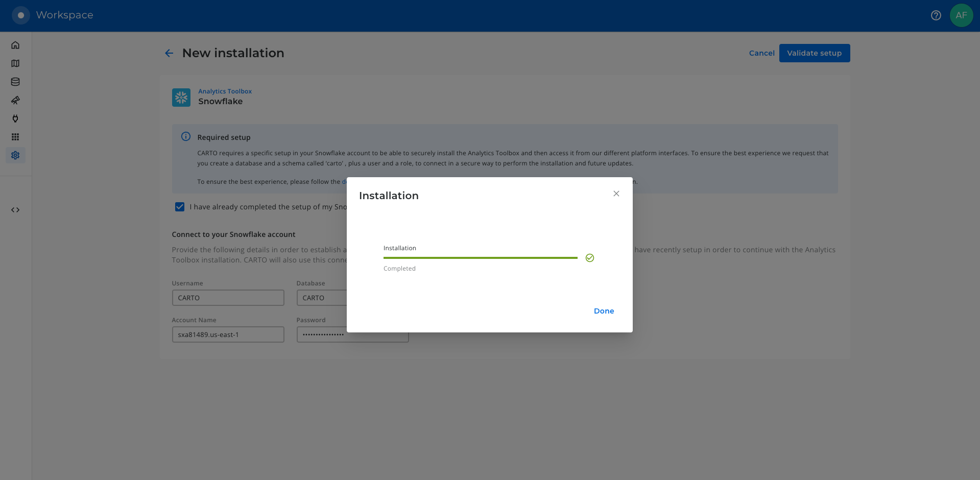Open the Applications grid icon
This screenshot has height=480, width=980.
pos(15,137)
